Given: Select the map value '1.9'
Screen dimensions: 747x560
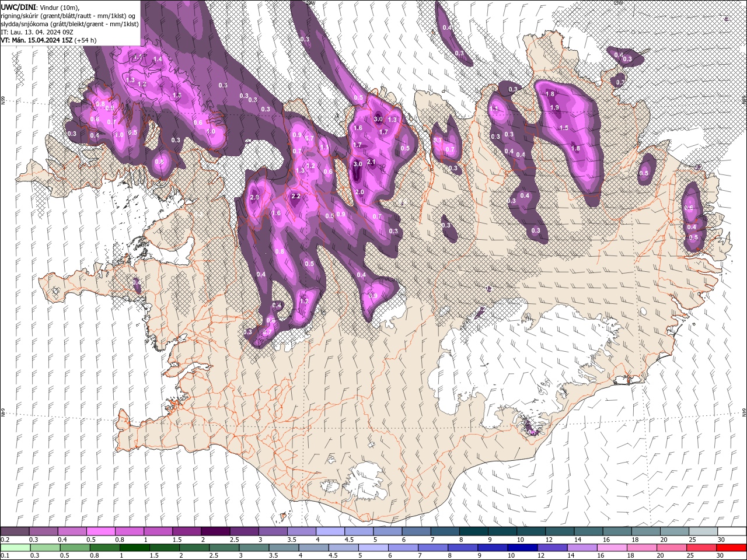Looking at the screenshot, I should 554,107.
